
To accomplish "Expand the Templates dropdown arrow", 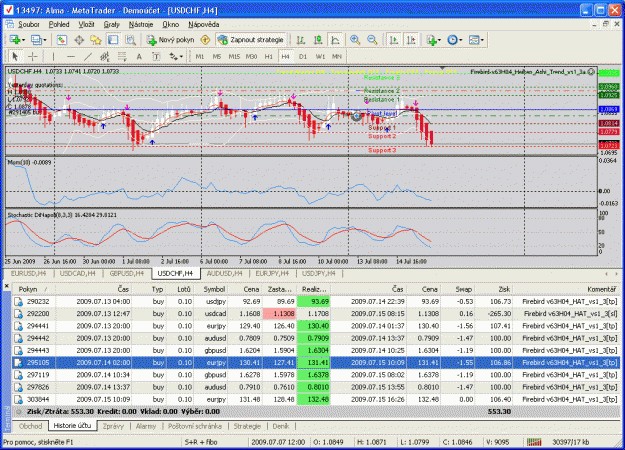I will click(482, 40).
